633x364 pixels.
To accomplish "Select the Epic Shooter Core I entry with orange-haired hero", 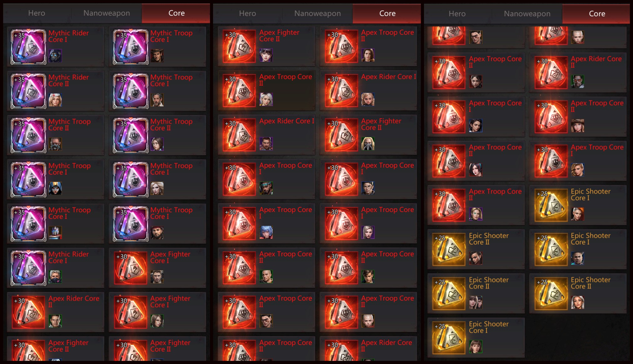I will point(578,205).
